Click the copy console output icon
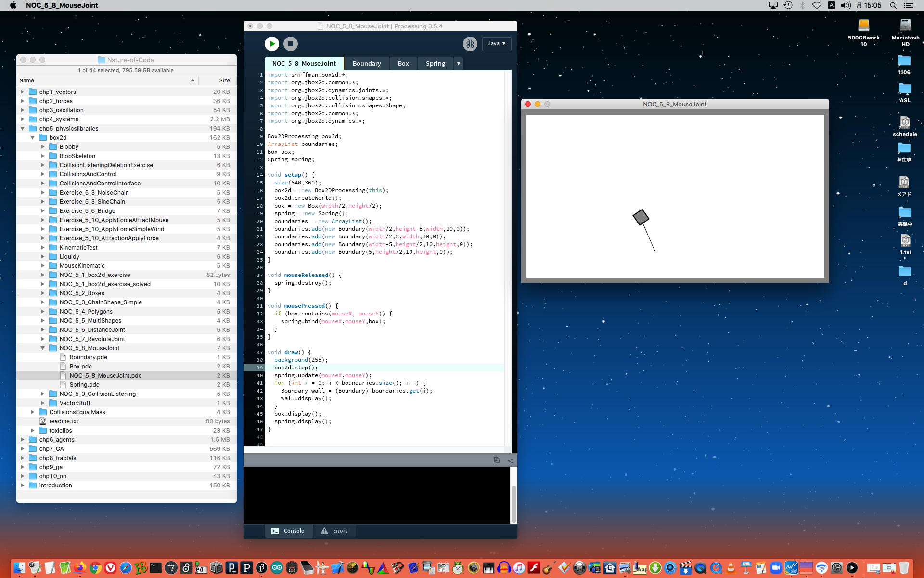 497,460
